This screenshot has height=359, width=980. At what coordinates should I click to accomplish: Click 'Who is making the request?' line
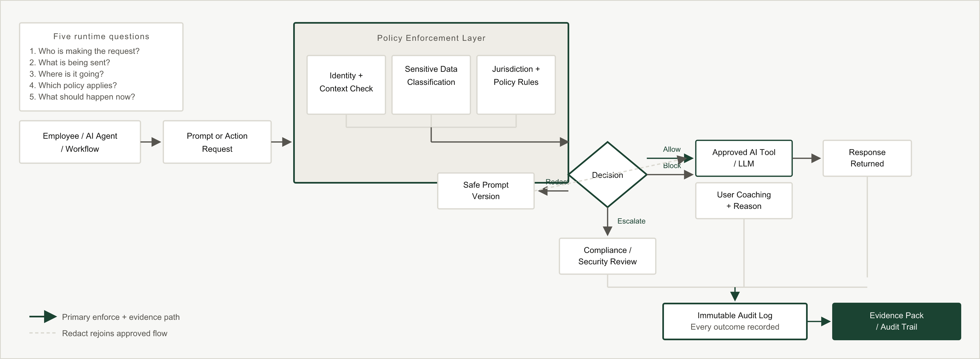pyautogui.click(x=84, y=51)
